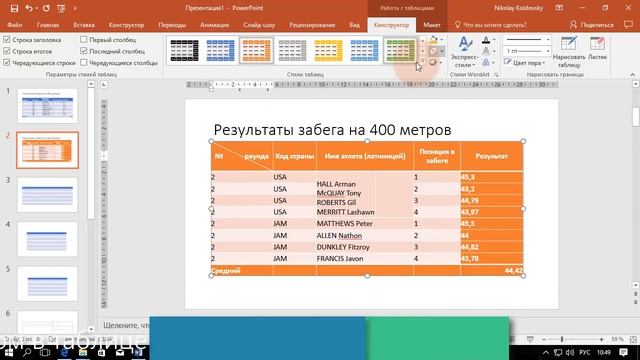
Task: Save the presentation from the quick access toolbar
Action: pos(14,8)
